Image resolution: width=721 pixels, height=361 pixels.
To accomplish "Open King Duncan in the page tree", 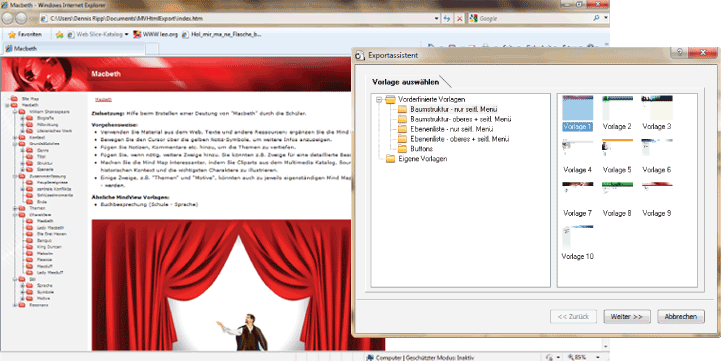I will (49, 247).
